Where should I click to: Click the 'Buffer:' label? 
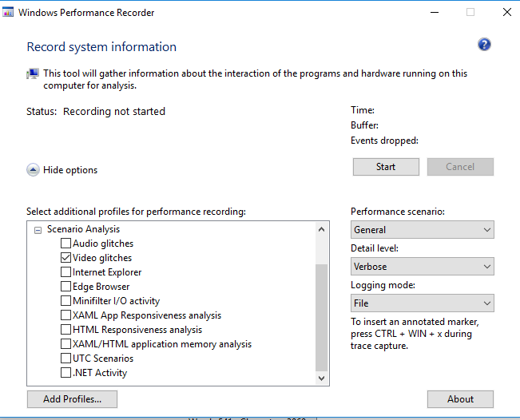[364, 125]
